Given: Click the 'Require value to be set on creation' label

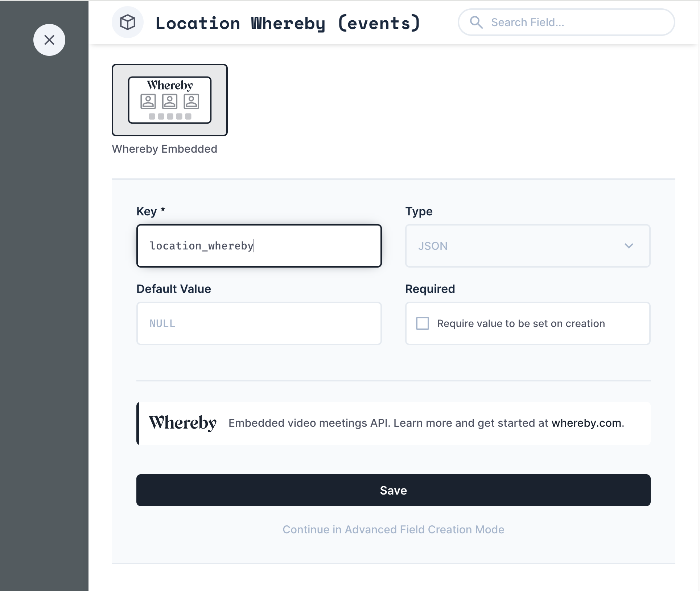Looking at the screenshot, I should (x=521, y=323).
